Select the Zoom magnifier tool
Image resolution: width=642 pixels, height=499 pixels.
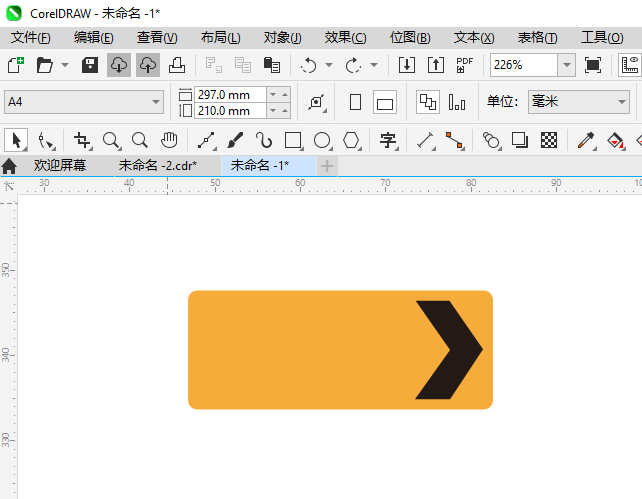pyautogui.click(x=111, y=140)
